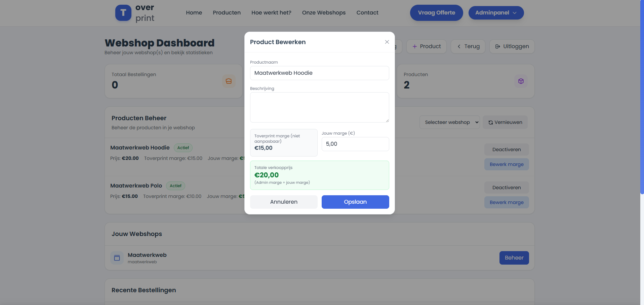Focus the Jouw marge amount field
644x305 pixels.
[355, 144]
